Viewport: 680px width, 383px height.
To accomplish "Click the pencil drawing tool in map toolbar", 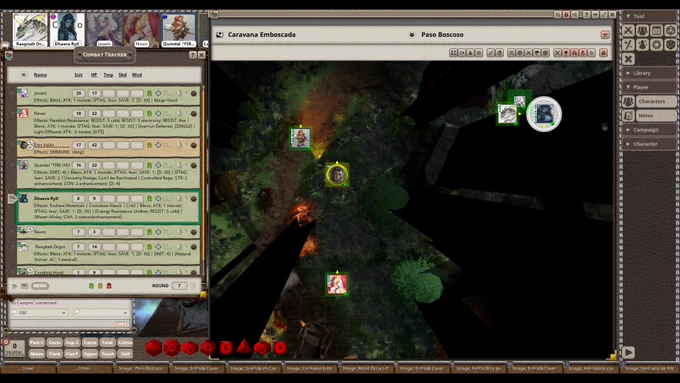I will click(490, 52).
